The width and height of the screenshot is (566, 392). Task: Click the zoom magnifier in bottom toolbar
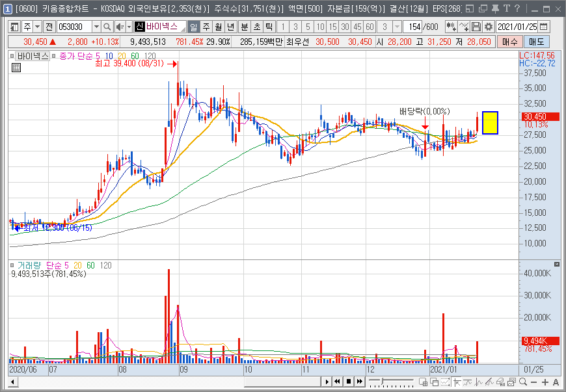[x=522, y=382]
